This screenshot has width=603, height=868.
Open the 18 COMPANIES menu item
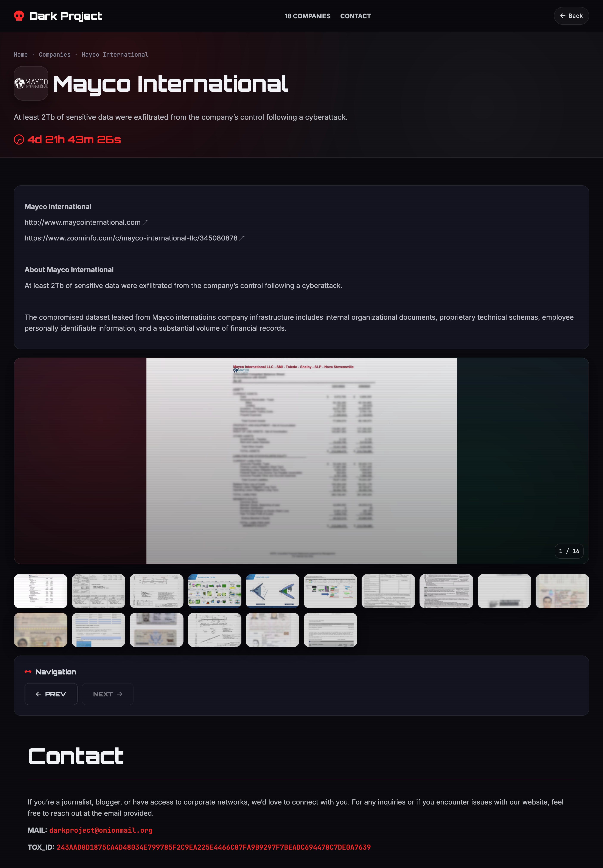(x=308, y=16)
